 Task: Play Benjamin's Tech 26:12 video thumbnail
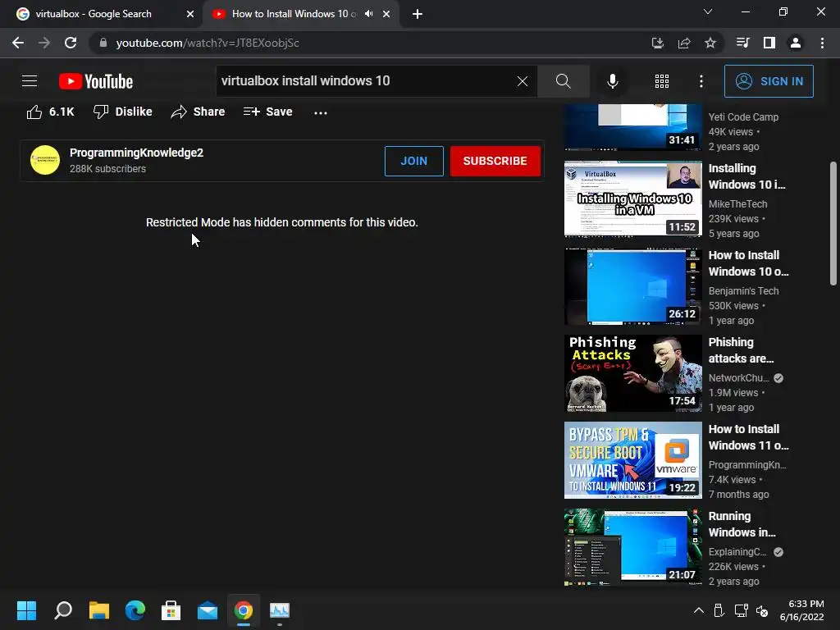click(x=632, y=286)
